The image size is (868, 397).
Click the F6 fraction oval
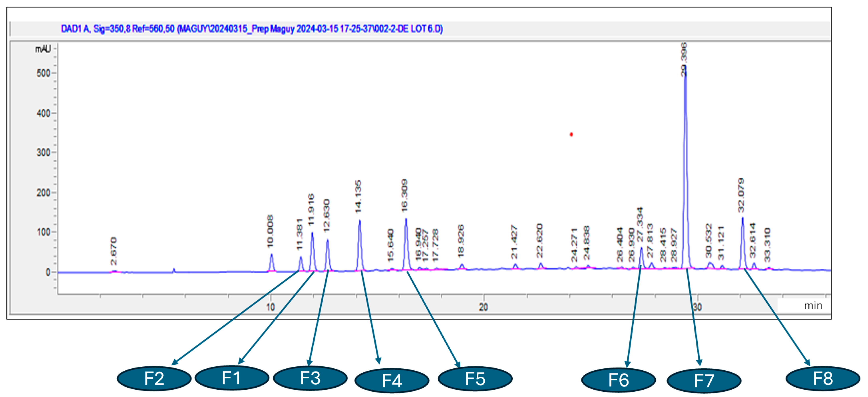coord(618,380)
